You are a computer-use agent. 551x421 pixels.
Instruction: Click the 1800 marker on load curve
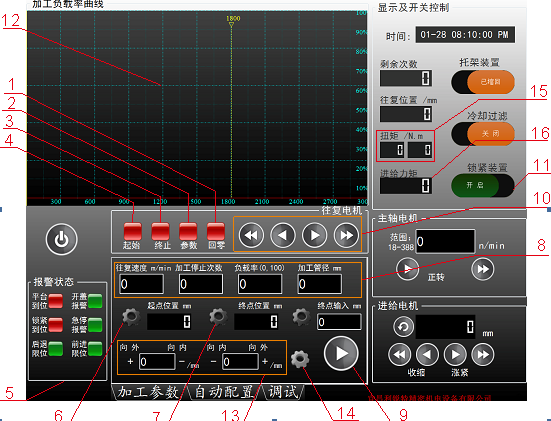(x=232, y=21)
